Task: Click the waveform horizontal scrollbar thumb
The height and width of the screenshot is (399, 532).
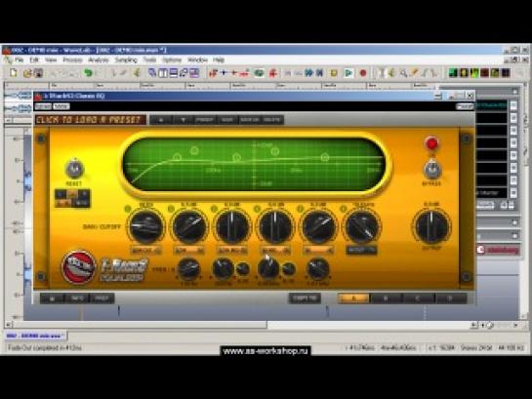Action: click(140, 325)
